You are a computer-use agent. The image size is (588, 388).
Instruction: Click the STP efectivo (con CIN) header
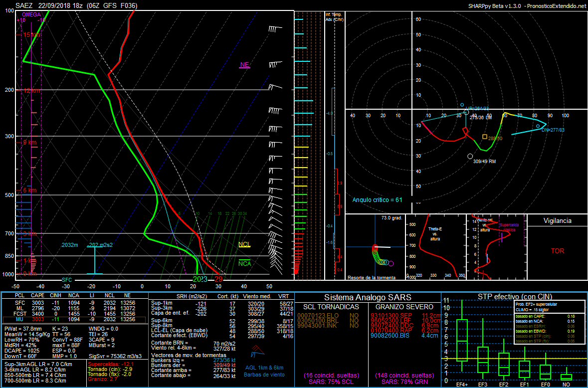(x=515, y=297)
